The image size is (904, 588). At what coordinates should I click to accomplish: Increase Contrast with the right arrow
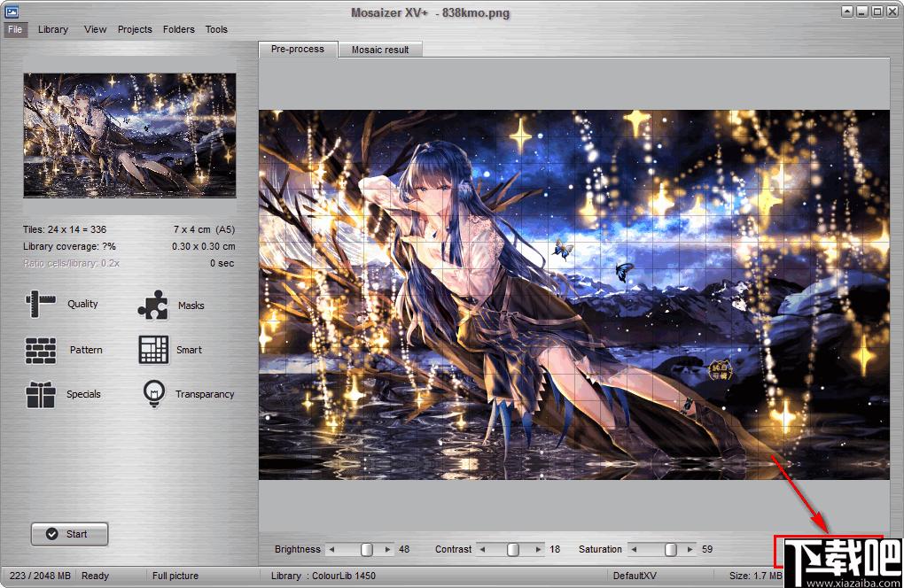tap(539, 549)
